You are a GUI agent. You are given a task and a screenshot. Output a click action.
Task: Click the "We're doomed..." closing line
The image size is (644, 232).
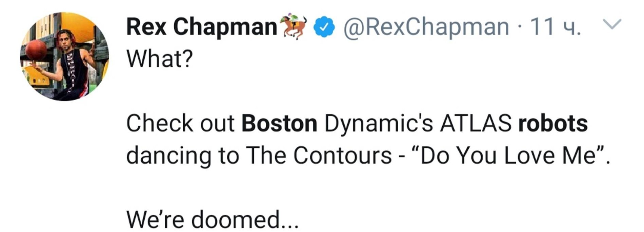[213, 219]
